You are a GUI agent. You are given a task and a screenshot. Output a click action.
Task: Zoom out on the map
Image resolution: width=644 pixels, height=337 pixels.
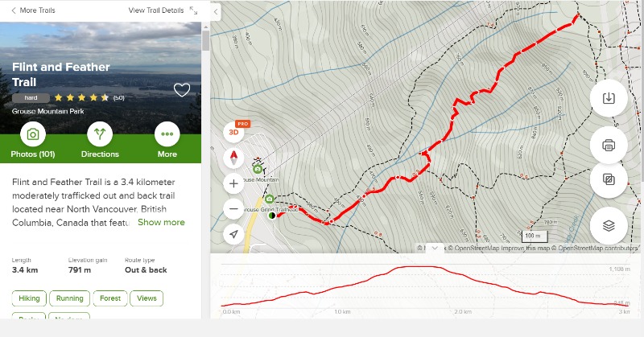click(233, 209)
